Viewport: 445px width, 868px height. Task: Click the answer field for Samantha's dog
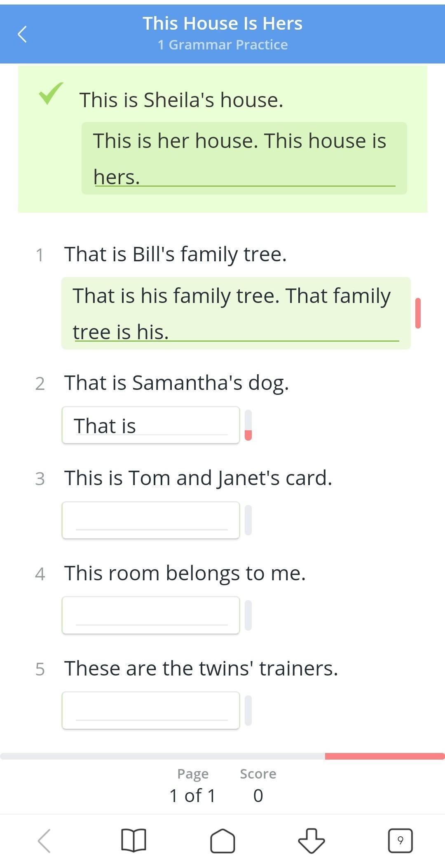pos(151,425)
